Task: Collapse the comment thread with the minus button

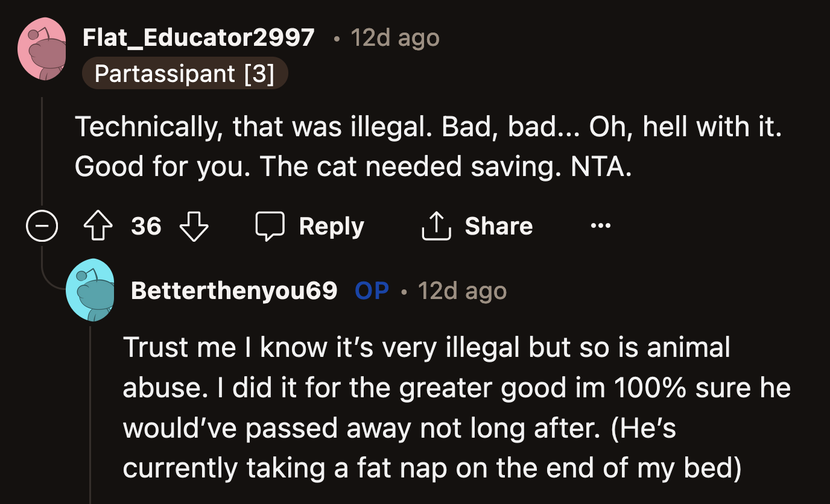Action: [42, 226]
